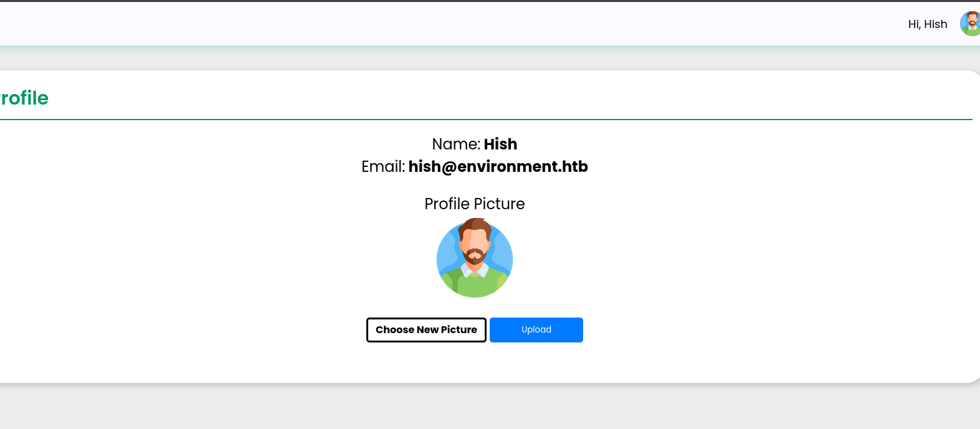Image resolution: width=980 pixels, height=429 pixels.
Task: Click the bold name value Hish
Action: coord(500,144)
